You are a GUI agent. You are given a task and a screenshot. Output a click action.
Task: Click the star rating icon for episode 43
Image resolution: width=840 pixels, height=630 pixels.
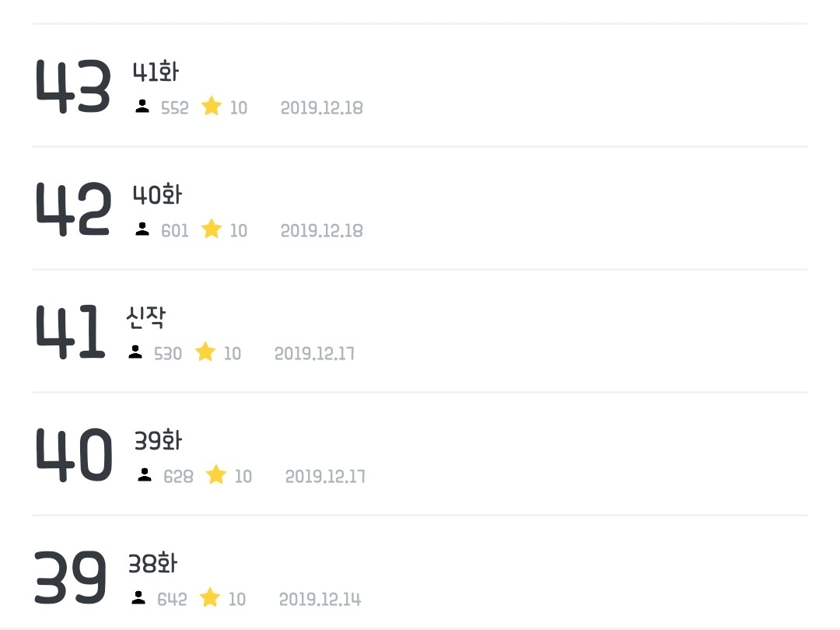click(x=212, y=107)
